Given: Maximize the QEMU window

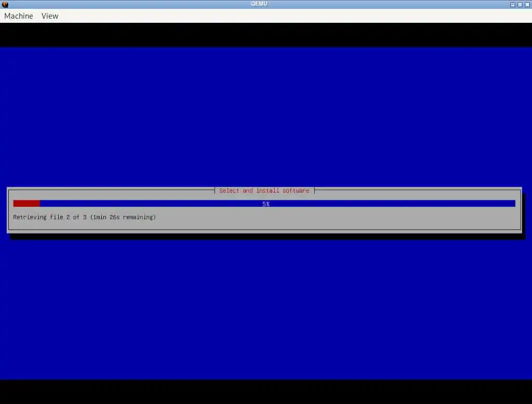Looking at the screenshot, I should pos(520,4).
